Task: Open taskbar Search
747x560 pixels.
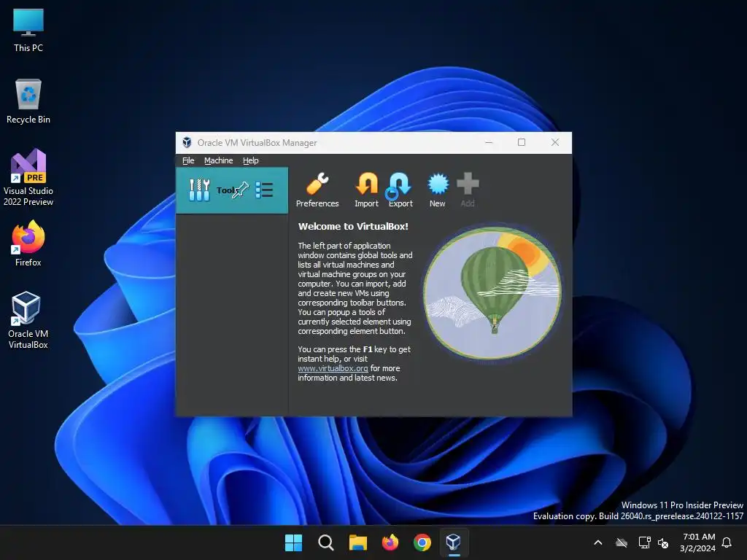Action: click(x=326, y=542)
